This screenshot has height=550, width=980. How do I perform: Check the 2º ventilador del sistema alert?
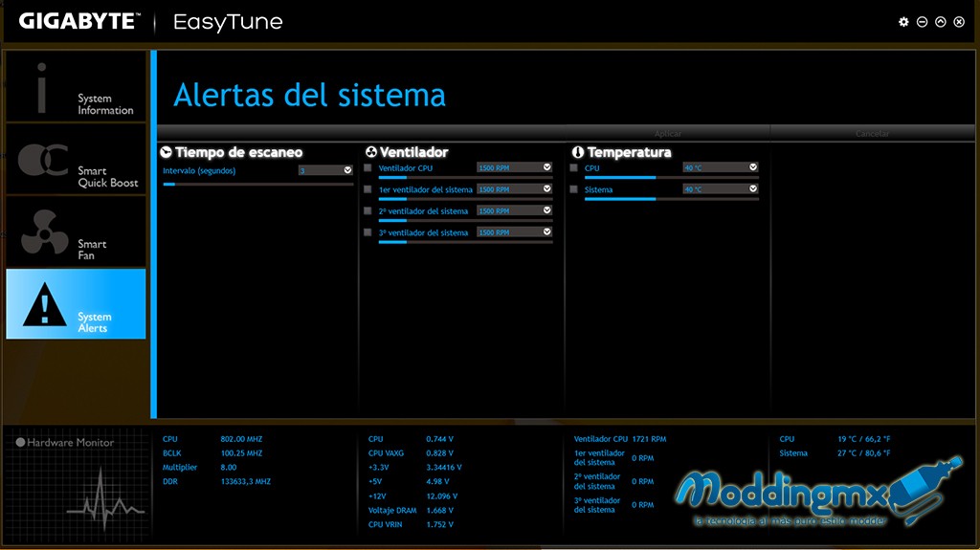(x=367, y=210)
